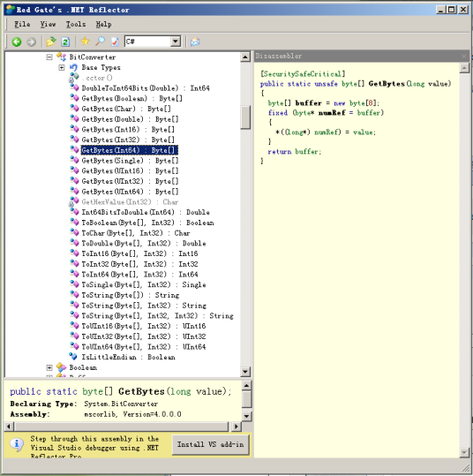Open the View menu

49,25
